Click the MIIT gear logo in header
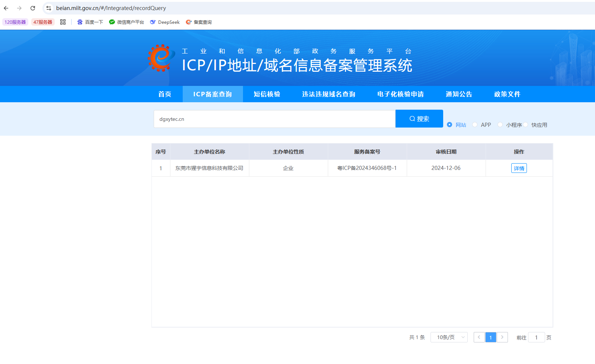Viewport: 595px width, 364px height. [161, 58]
